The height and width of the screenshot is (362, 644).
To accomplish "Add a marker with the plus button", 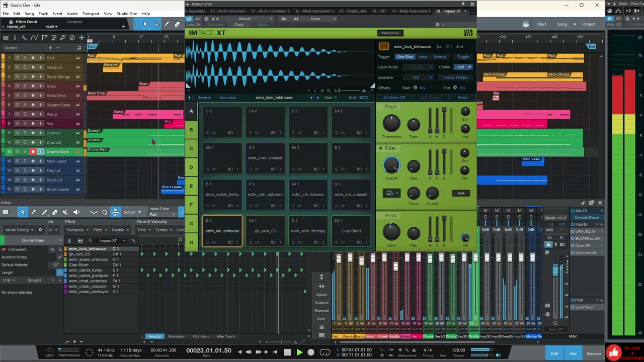I will point(51,48).
